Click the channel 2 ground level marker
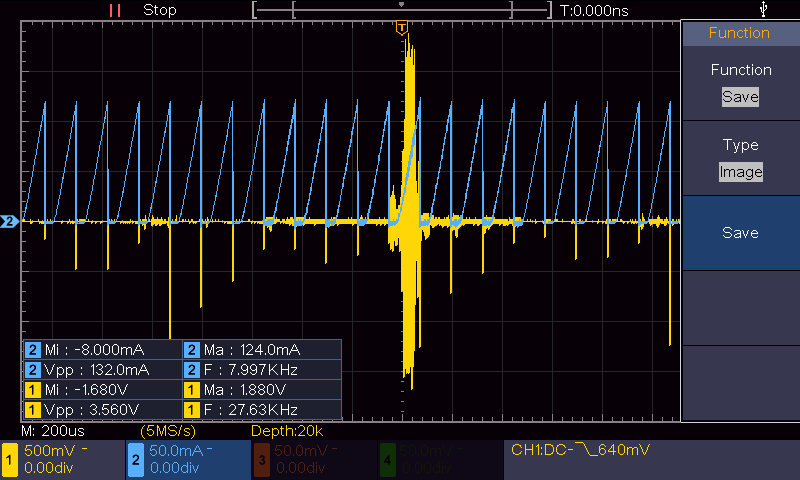The width and height of the screenshot is (800, 480). pyautogui.click(x=9, y=221)
